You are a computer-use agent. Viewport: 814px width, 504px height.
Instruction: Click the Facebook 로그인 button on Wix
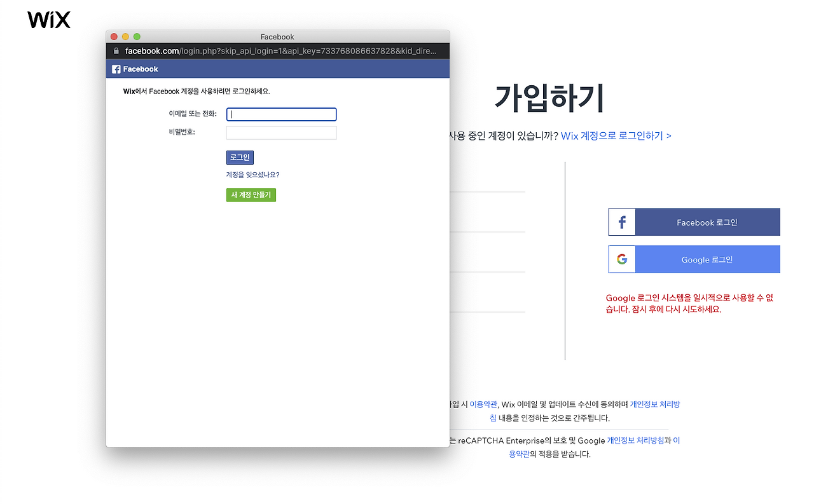[x=694, y=222]
